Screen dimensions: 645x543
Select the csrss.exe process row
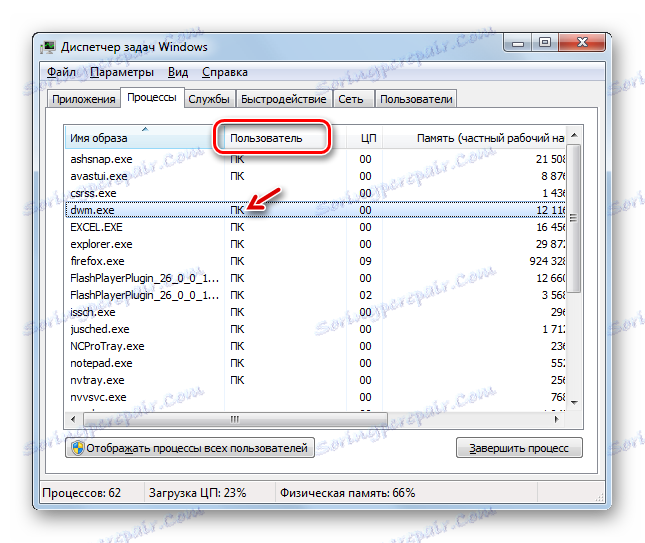[315, 193]
